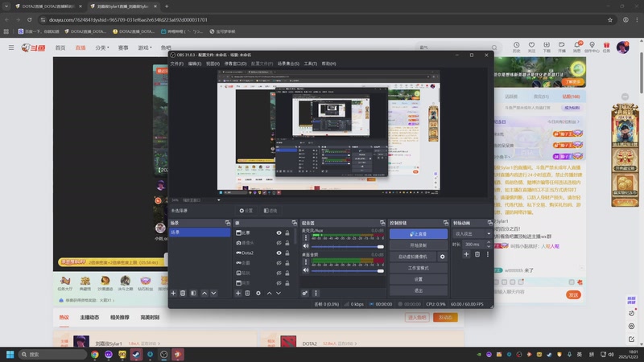This screenshot has height=362, width=644.
Task: Click Chrome address bar URL
Action: tap(128, 19)
